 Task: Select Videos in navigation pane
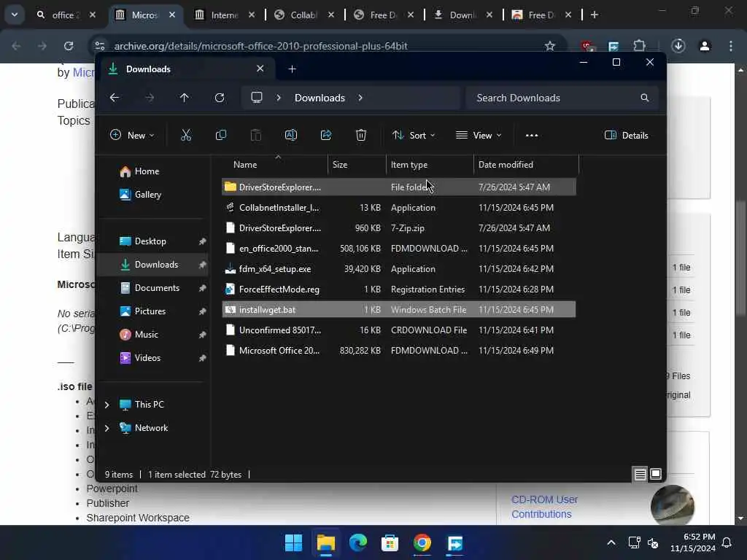(152, 357)
